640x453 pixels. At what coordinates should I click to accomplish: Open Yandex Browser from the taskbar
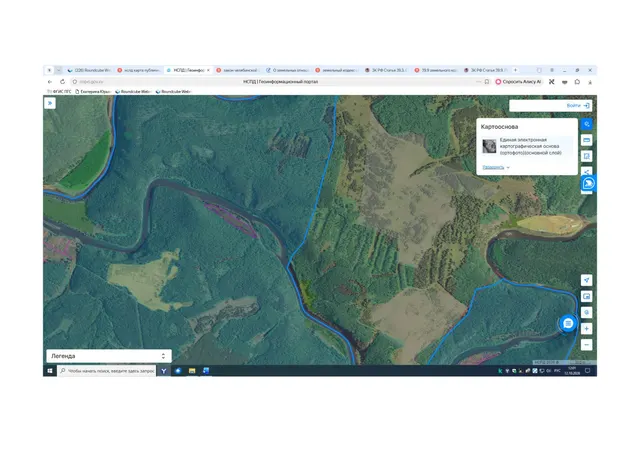pyautogui.click(x=164, y=371)
